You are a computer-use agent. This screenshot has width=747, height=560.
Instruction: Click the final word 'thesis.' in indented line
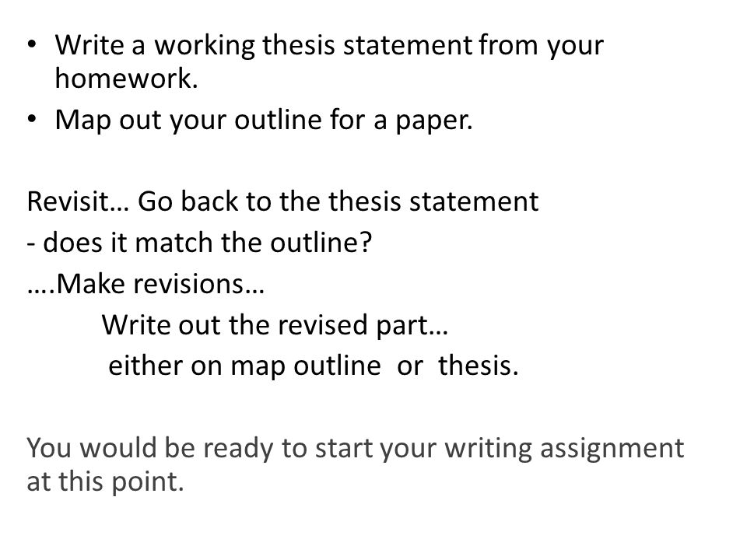coord(479,366)
